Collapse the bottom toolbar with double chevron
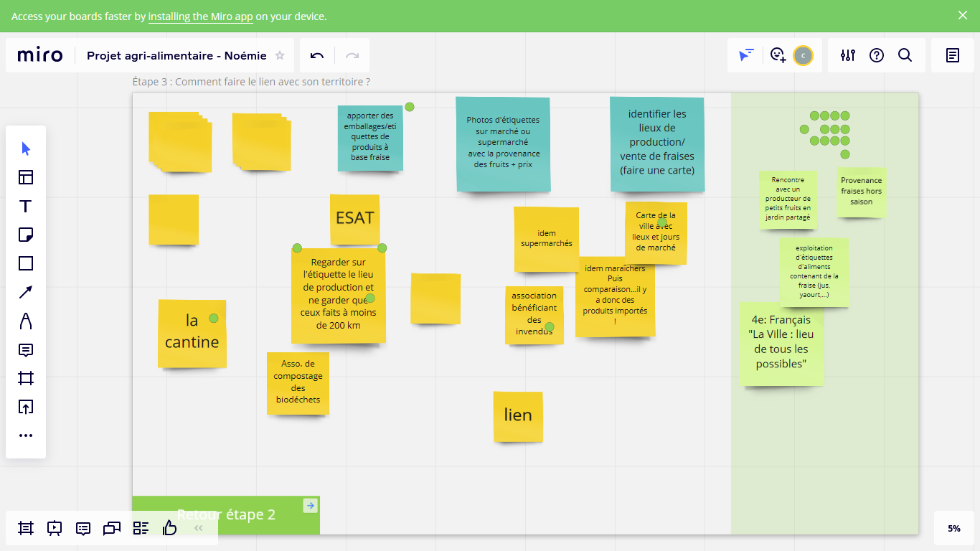This screenshot has width=980, height=551. pyautogui.click(x=199, y=528)
